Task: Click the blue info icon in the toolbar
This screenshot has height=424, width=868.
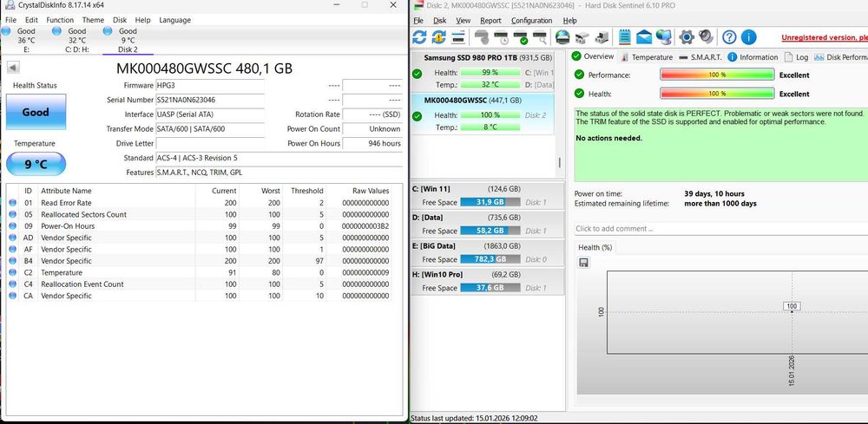Action: tap(748, 37)
